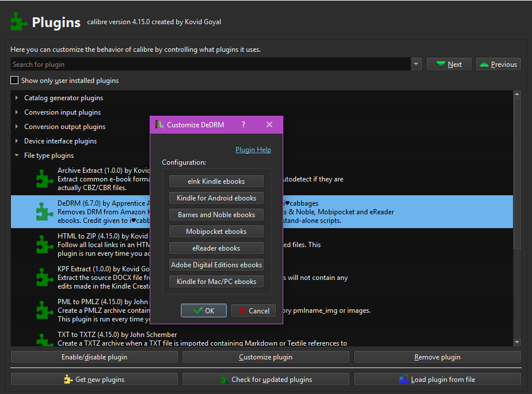Click the large Plugins header puzzle icon
Image resolution: width=532 pixels, height=394 pixels.
click(18, 22)
